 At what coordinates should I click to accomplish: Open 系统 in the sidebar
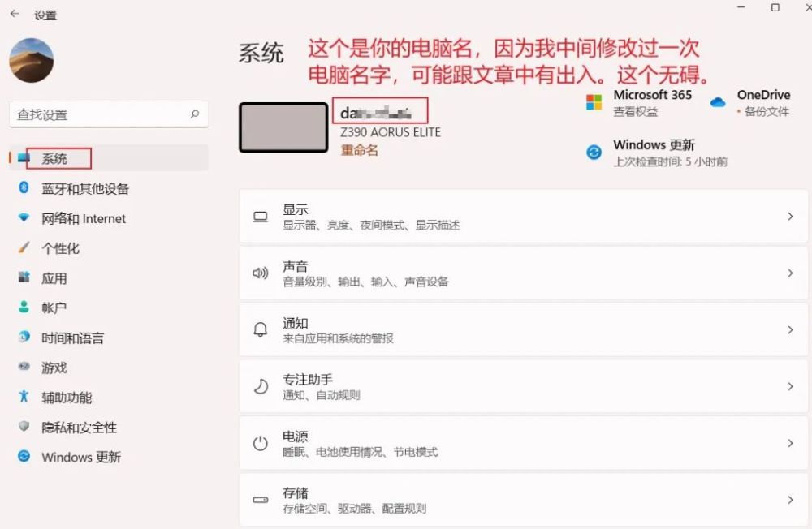(x=109, y=158)
